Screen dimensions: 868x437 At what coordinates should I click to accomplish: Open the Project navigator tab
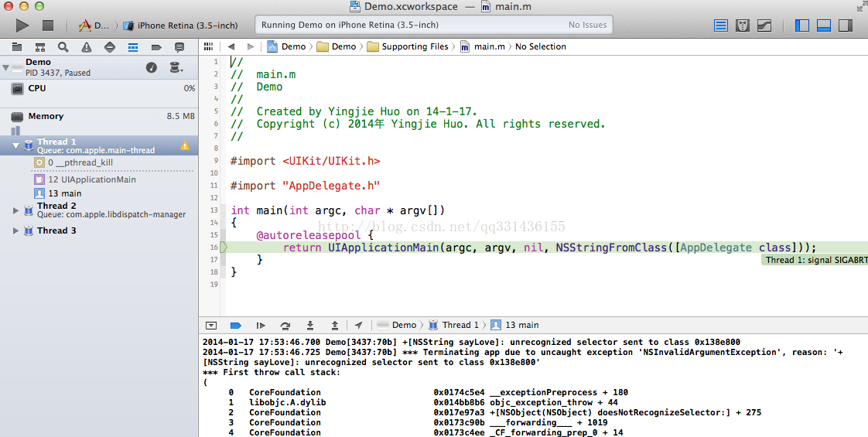[x=17, y=48]
